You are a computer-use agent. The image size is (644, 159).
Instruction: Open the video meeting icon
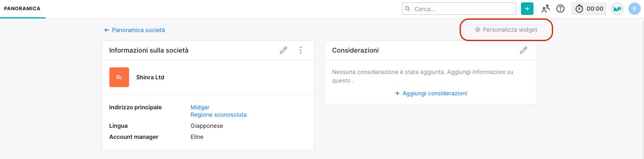(617, 9)
